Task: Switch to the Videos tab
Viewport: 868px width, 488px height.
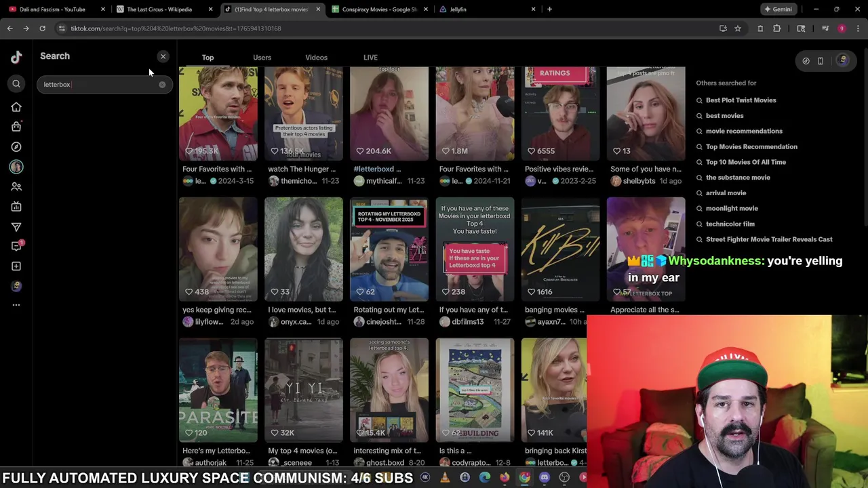Action: pyautogui.click(x=316, y=58)
